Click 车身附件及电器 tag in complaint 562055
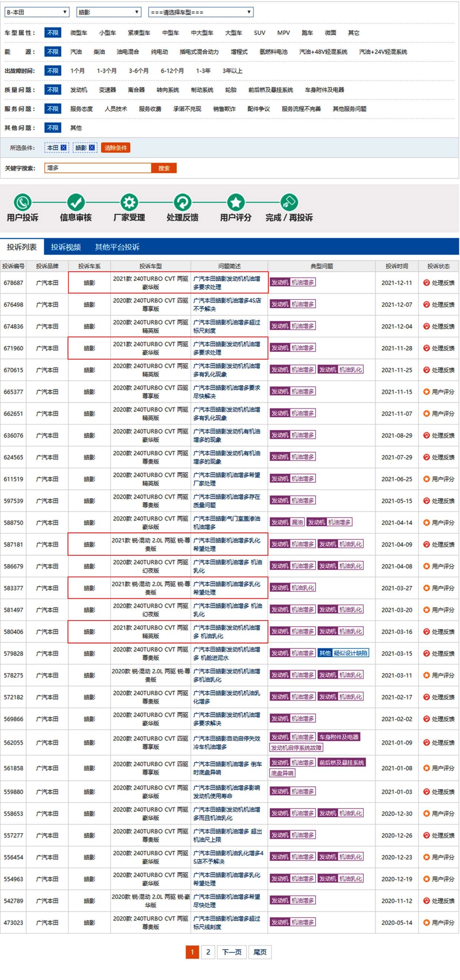The width and height of the screenshot is (460, 980). (x=339, y=737)
